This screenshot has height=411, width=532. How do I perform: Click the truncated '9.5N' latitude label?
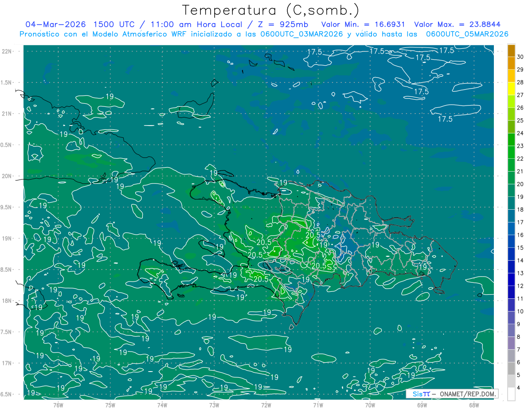click(x=6, y=207)
